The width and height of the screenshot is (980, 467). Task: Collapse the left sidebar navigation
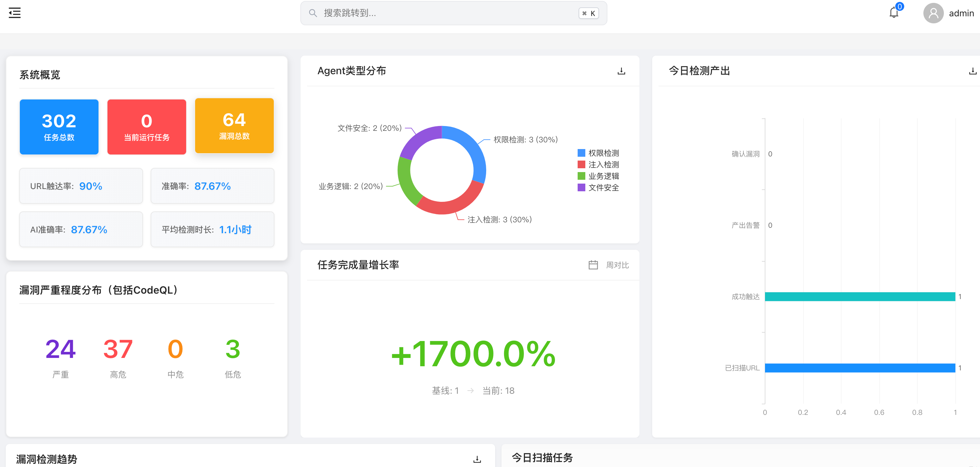coord(14,12)
